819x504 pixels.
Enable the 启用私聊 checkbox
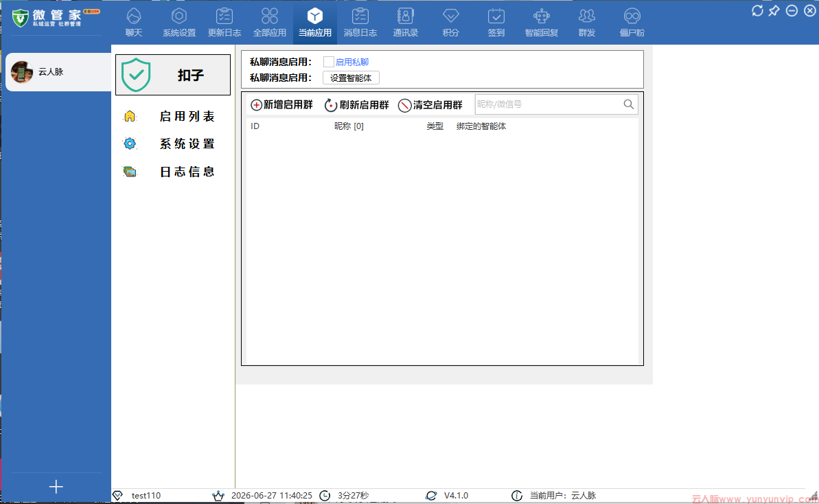[x=329, y=62]
